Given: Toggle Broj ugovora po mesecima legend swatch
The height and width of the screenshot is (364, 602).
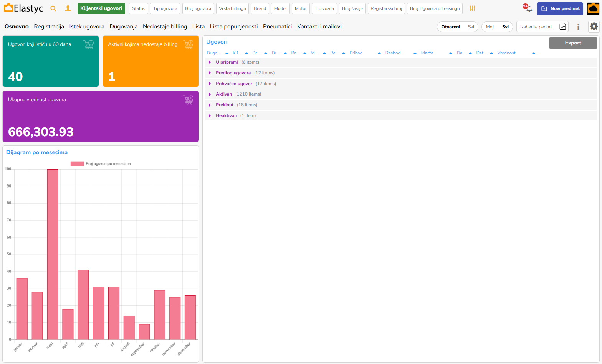Looking at the screenshot, I should (x=77, y=164).
